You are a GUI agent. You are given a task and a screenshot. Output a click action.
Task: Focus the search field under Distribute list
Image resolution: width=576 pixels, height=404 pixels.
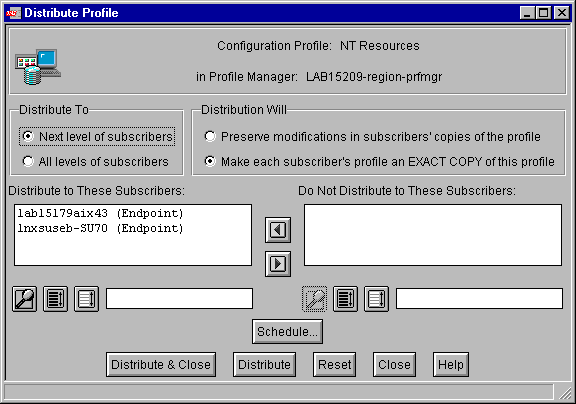pyautogui.click(x=179, y=299)
